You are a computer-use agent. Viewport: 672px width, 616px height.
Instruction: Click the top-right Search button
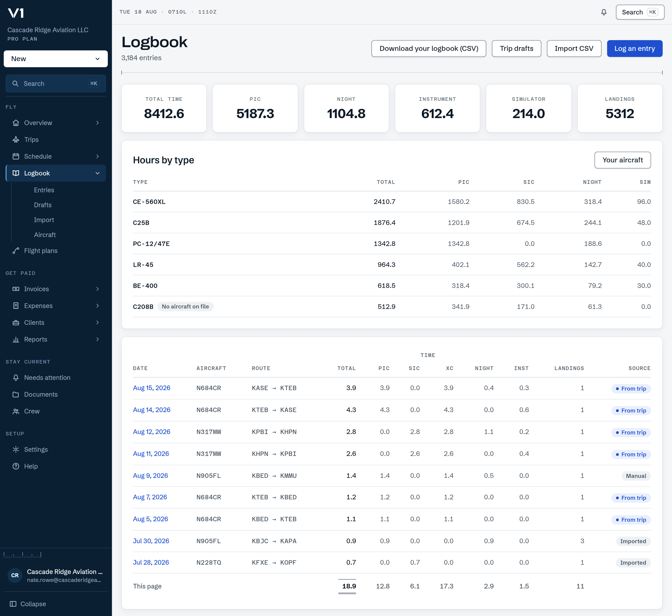pyautogui.click(x=640, y=12)
